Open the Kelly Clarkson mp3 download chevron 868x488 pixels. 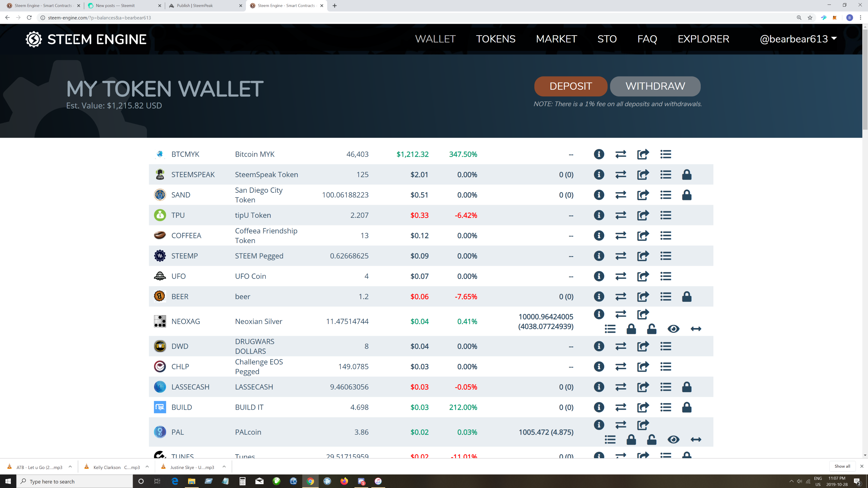pos(147,467)
